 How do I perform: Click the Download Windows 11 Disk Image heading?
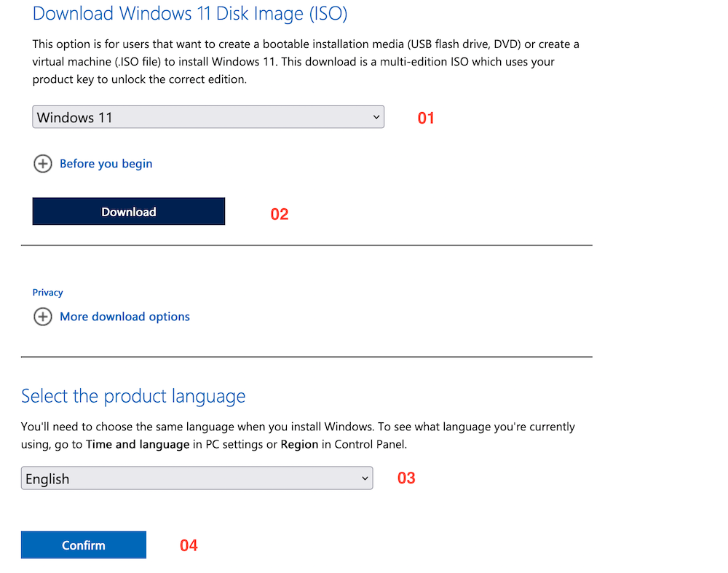189,14
